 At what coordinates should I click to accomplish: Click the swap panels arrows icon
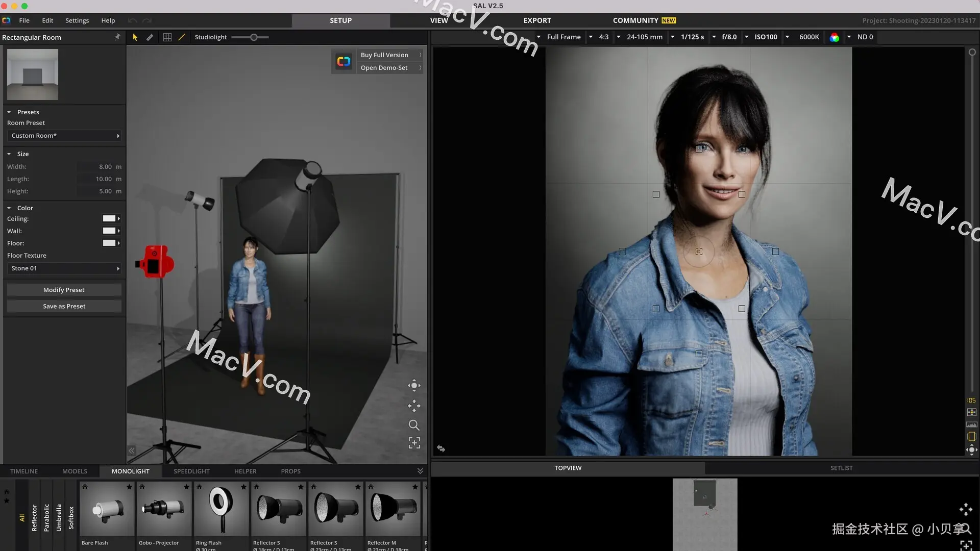click(441, 449)
